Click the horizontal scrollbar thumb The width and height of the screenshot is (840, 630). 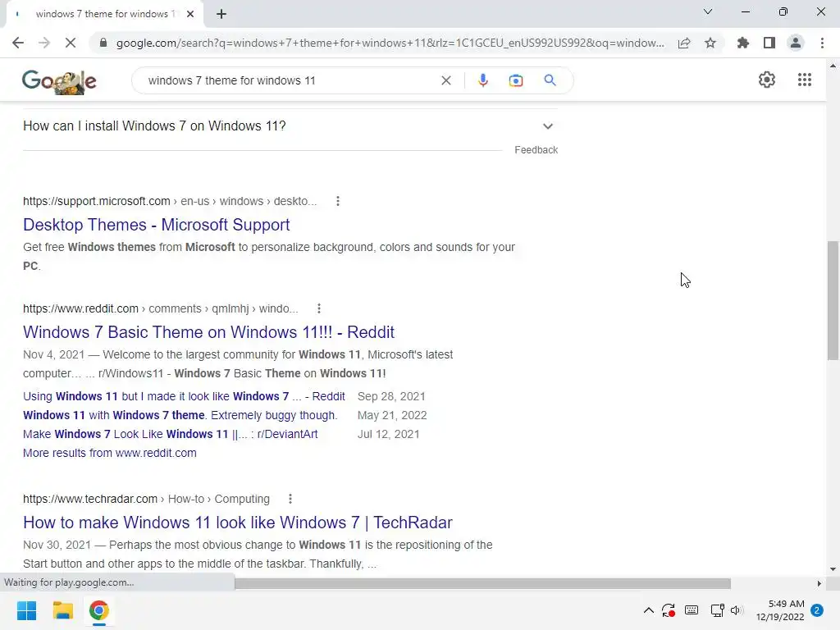click(482, 583)
